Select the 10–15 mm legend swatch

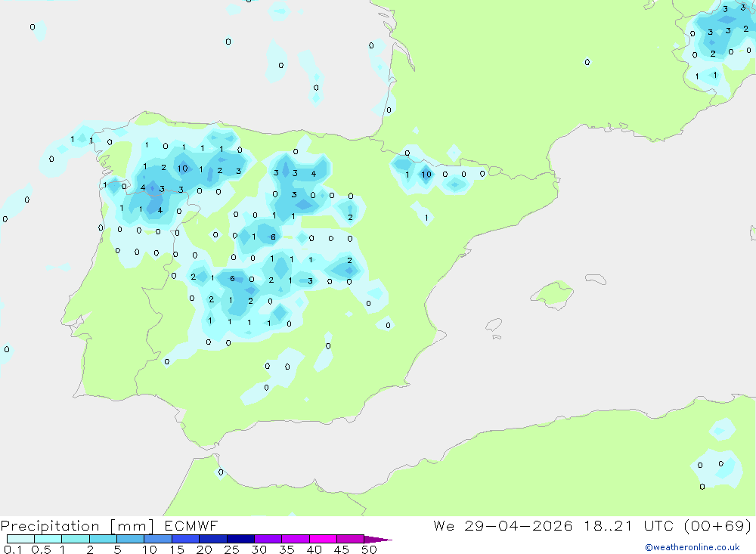point(158,539)
